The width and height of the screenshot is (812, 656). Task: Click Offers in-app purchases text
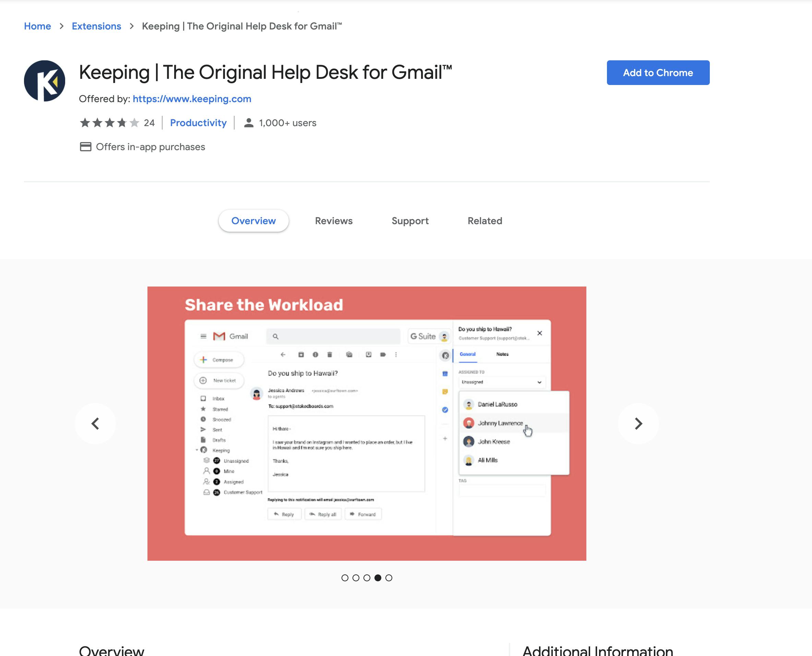[151, 147]
